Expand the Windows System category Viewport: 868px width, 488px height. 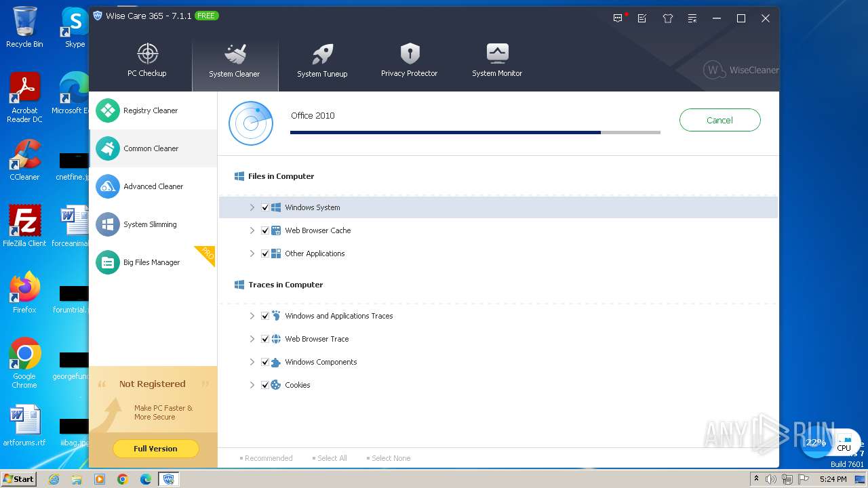pyautogui.click(x=252, y=207)
